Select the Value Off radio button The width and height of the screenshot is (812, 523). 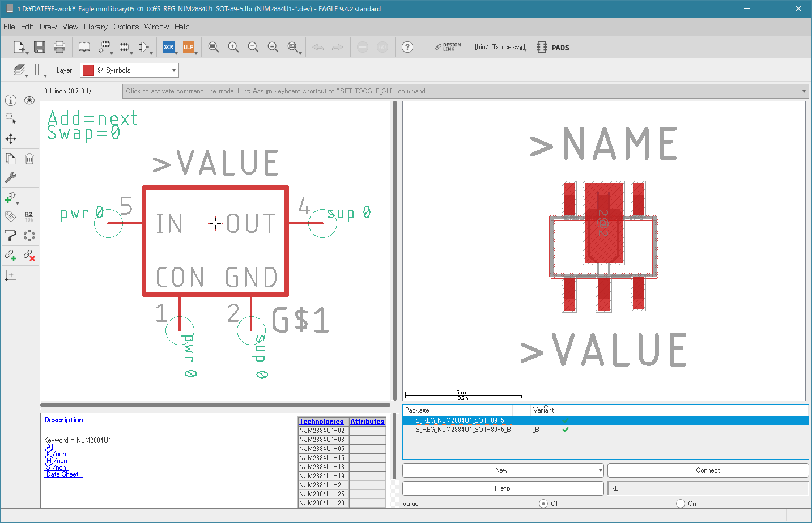click(543, 503)
